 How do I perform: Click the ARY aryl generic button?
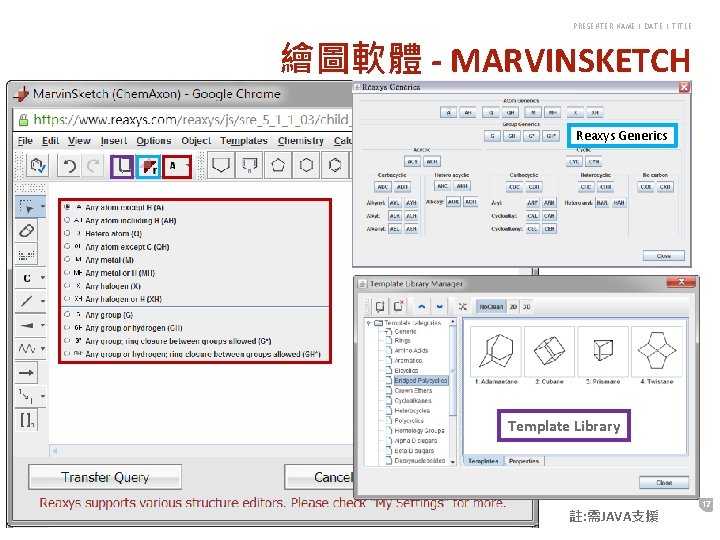point(532,202)
